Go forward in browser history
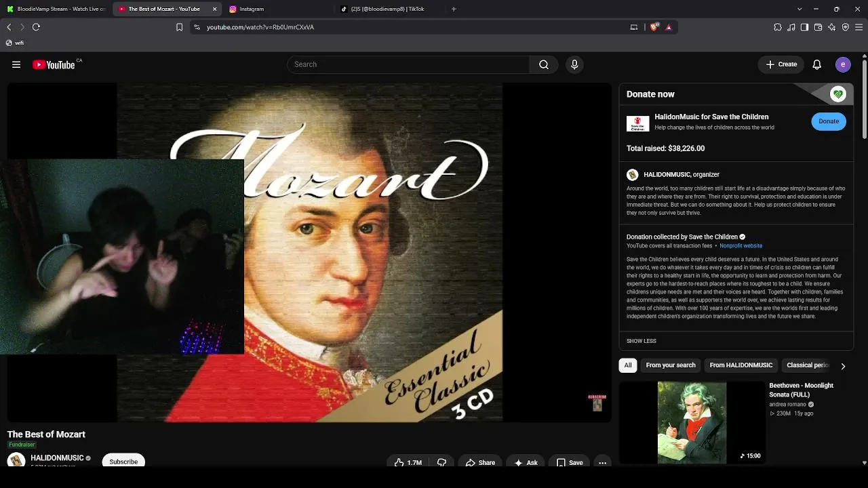Image resolution: width=868 pixels, height=488 pixels. coord(22,27)
